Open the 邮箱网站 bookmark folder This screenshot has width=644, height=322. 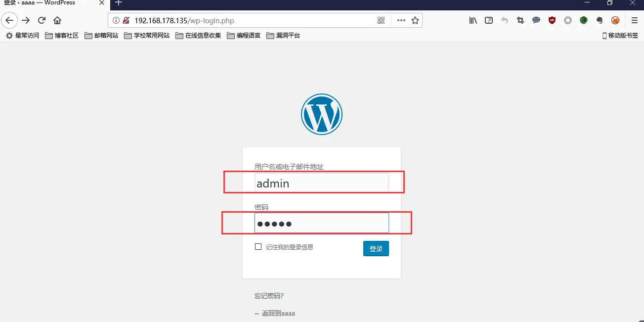click(101, 36)
